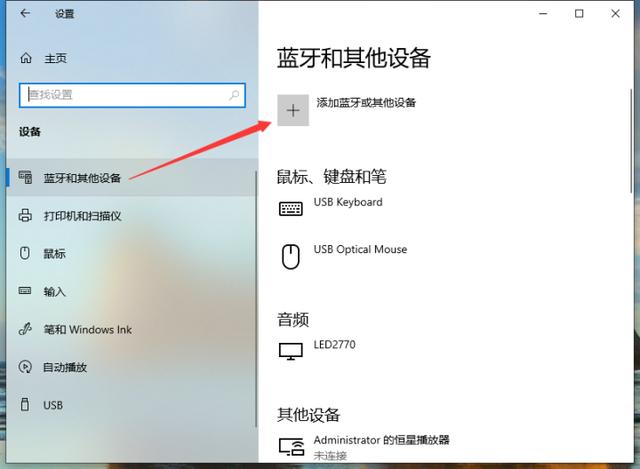Click the 自动播放 autoplay icon
This screenshot has height=469, width=640.
[x=25, y=367]
